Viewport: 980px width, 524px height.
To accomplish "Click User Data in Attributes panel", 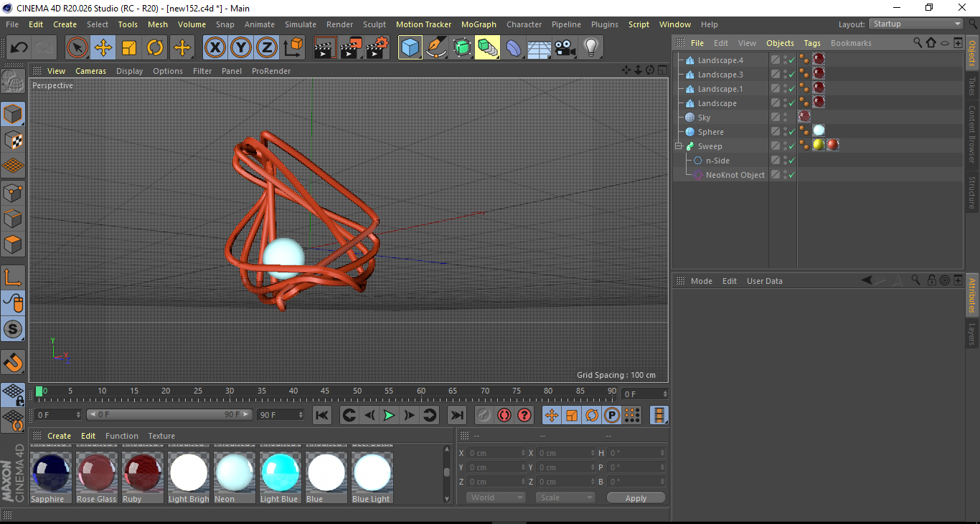I will pyautogui.click(x=765, y=281).
